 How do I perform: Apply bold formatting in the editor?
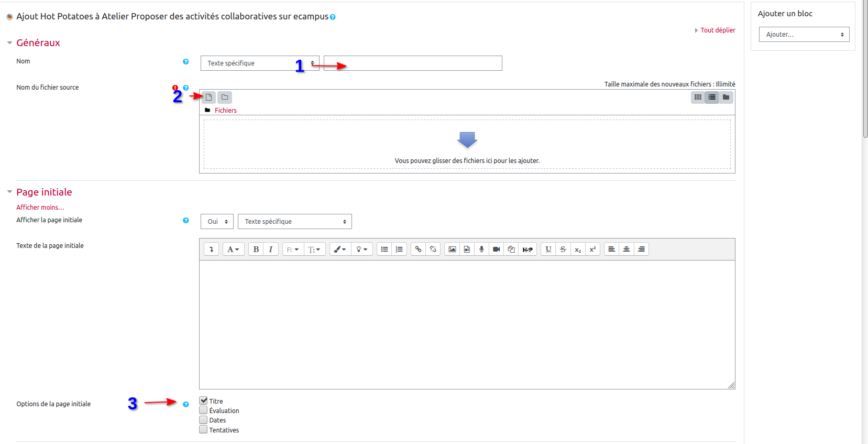[x=256, y=250]
